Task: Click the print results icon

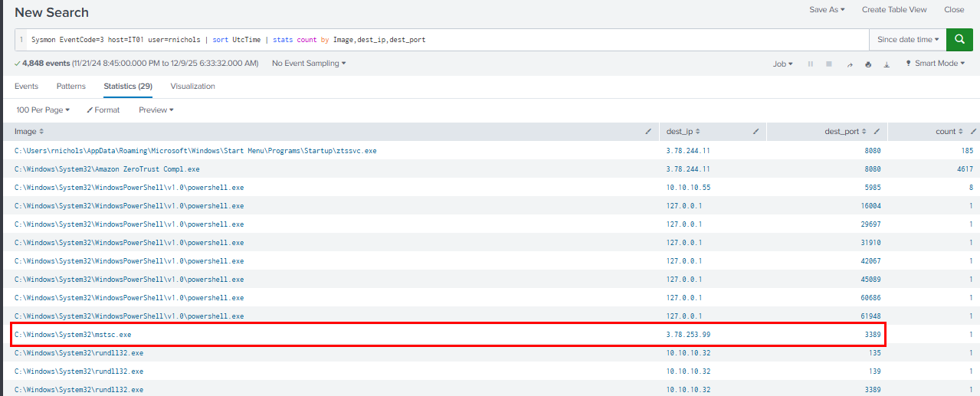Action: click(868, 64)
